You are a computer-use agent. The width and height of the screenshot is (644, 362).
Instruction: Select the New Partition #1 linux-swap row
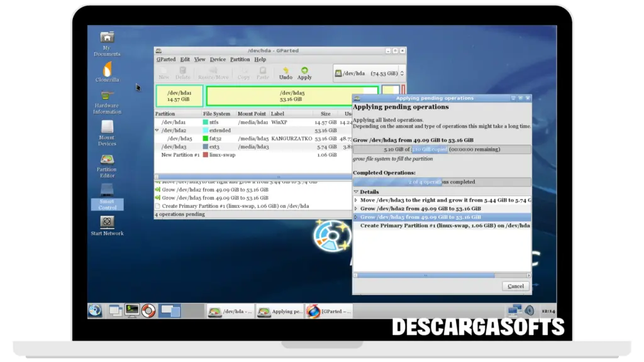point(253,155)
